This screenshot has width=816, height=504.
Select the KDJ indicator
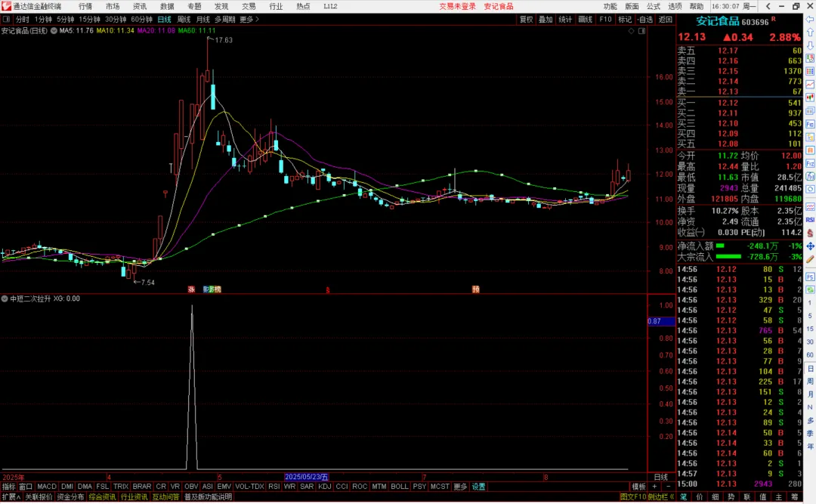324,487
